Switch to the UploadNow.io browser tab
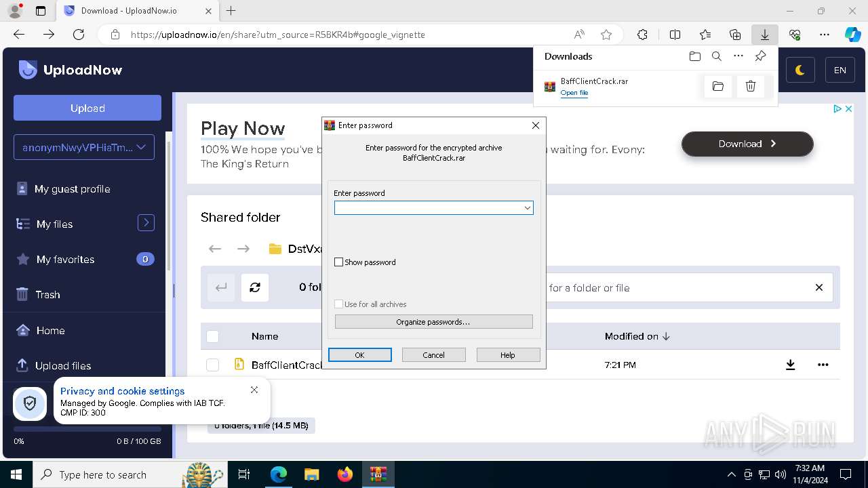Viewport: 868px width, 488px height. coord(137,11)
